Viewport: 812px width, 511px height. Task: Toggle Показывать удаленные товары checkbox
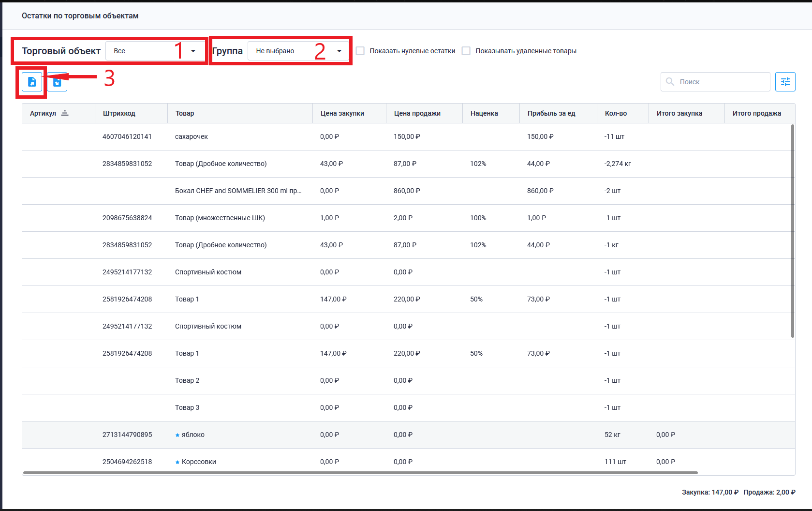tap(466, 51)
